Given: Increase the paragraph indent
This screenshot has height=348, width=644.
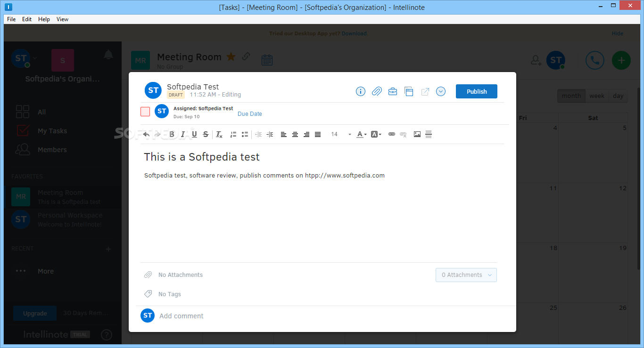Looking at the screenshot, I should (270, 134).
